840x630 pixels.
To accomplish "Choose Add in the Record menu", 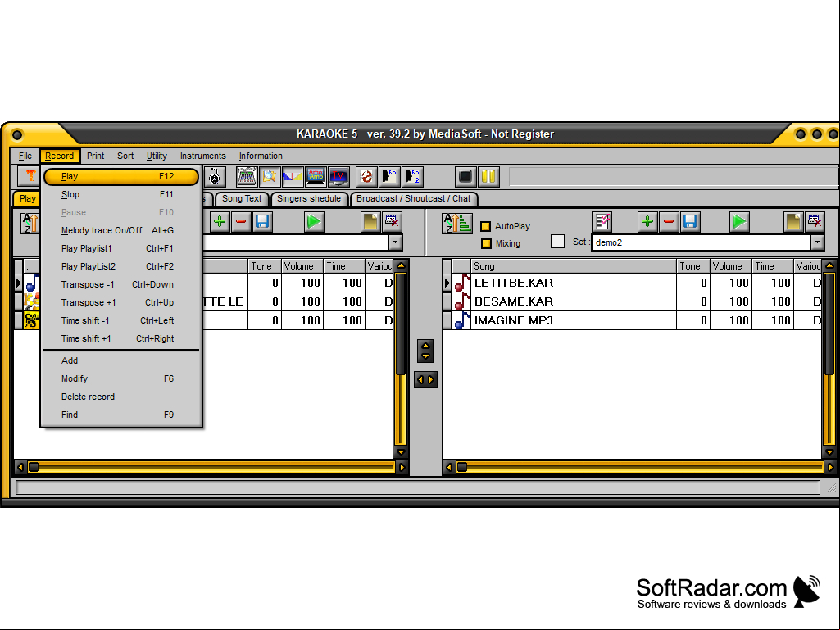I will pos(121,361).
